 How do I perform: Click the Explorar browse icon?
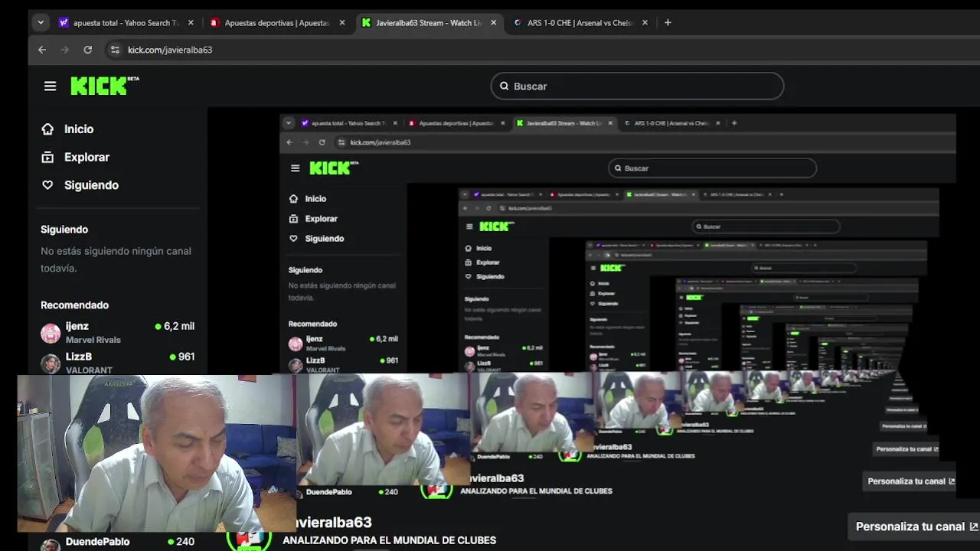click(x=47, y=157)
